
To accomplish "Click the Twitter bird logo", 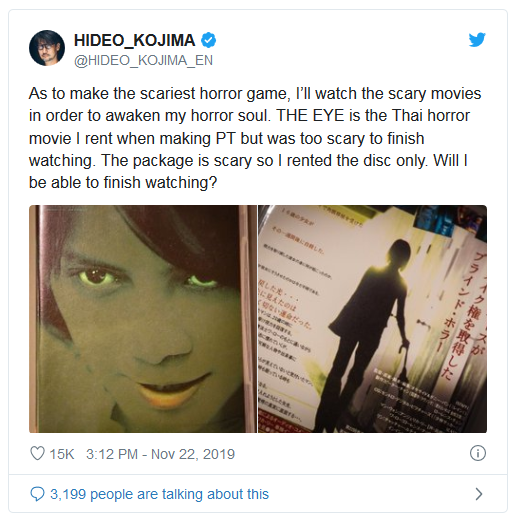I will pos(477,40).
